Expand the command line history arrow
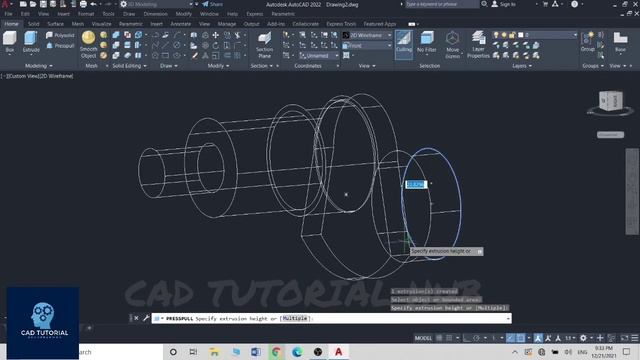640x360 pixels. point(508,318)
